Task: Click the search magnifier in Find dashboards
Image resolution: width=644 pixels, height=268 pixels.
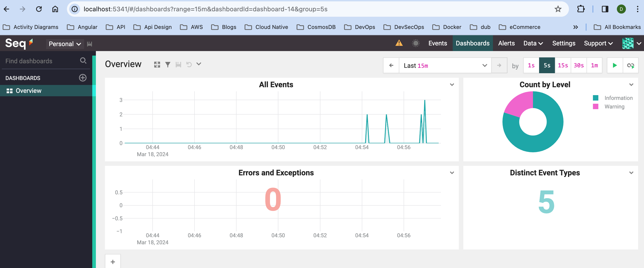Action: (x=83, y=61)
